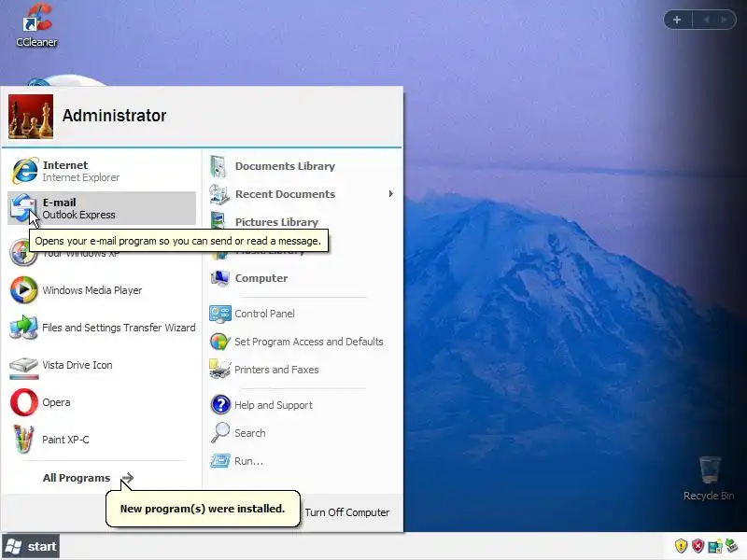Start Windows Media Player
This screenshot has width=747, height=560.
tap(102, 290)
